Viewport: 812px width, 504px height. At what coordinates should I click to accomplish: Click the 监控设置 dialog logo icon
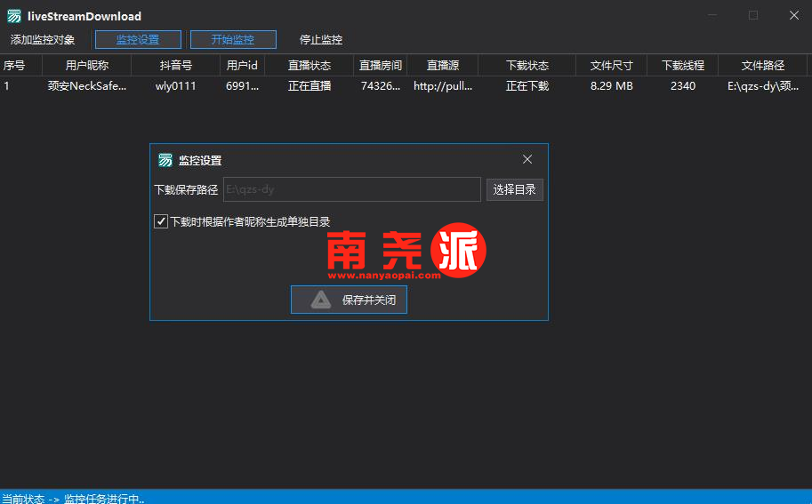(165, 160)
